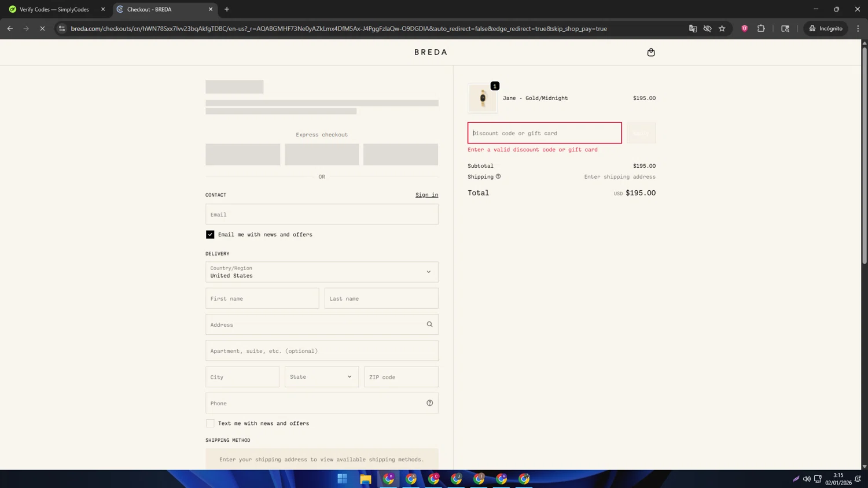
Task: Click the address search magnifier icon
Action: (429, 324)
